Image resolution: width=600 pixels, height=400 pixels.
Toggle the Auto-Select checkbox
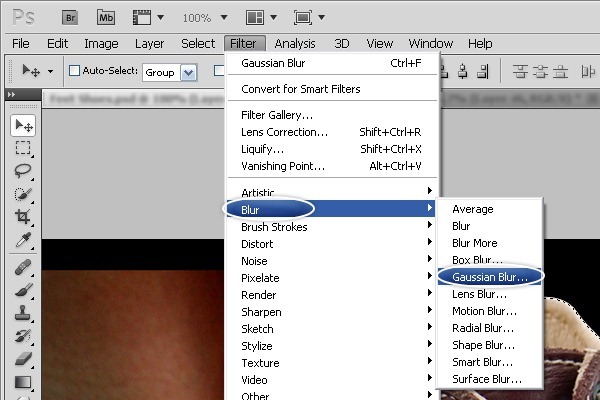click(74, 72)
